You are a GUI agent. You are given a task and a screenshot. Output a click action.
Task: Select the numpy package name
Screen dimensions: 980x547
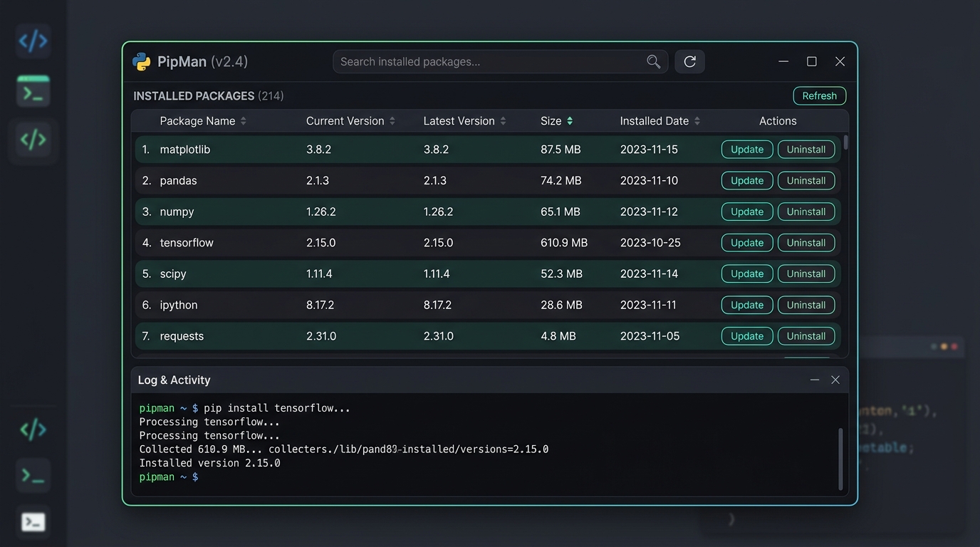[177, 212]
